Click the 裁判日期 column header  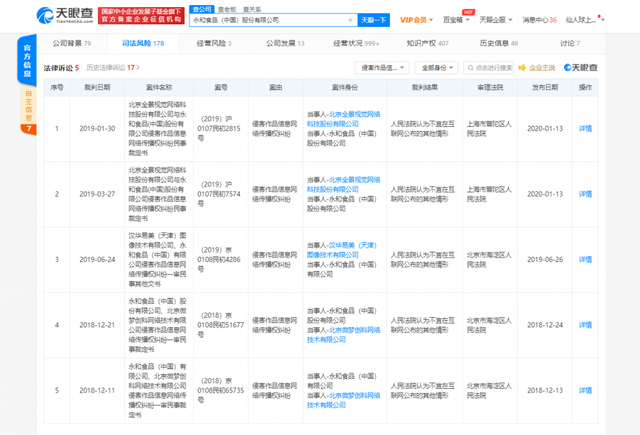coord(97,87)
